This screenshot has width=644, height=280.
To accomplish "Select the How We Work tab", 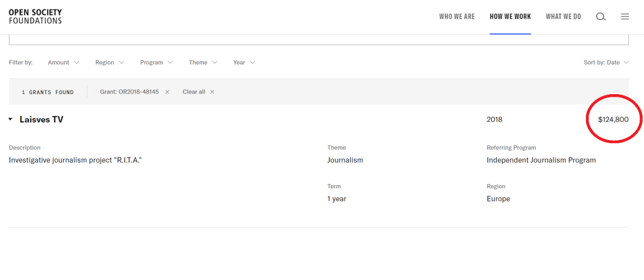I will tap(510, 16).
